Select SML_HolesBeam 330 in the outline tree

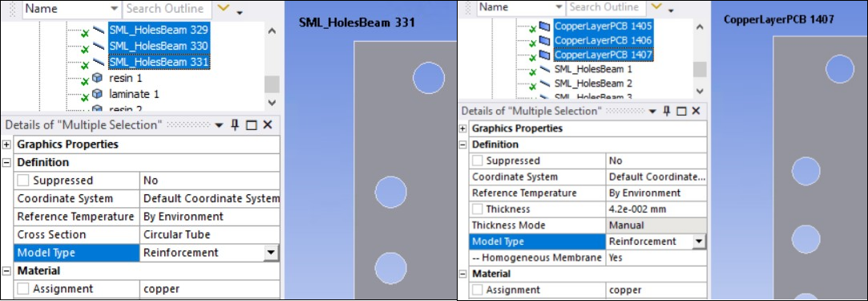[159, 46]
